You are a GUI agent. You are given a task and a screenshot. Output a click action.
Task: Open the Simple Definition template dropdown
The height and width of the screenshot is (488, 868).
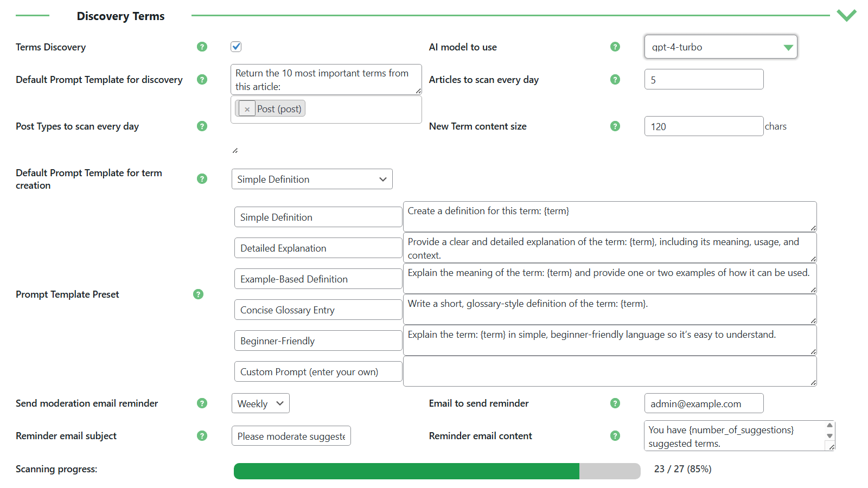[311, 179]
